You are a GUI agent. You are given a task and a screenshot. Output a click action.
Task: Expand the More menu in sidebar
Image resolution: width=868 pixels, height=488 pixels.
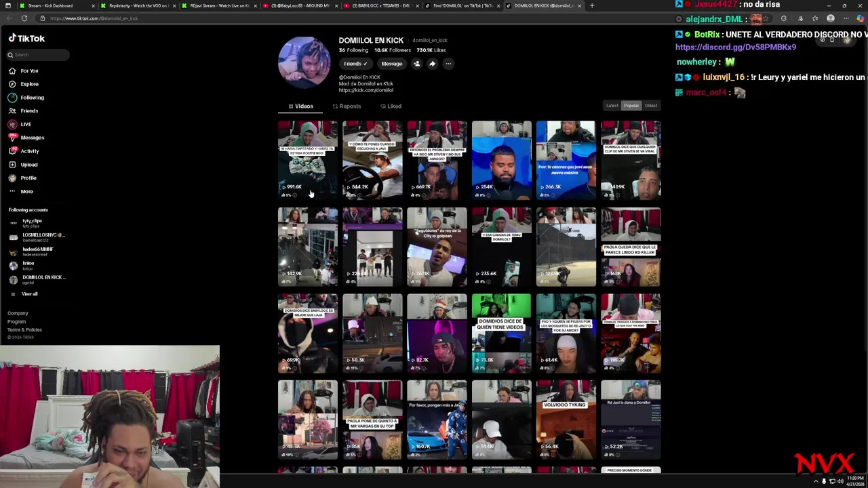(x=21, y=191)
